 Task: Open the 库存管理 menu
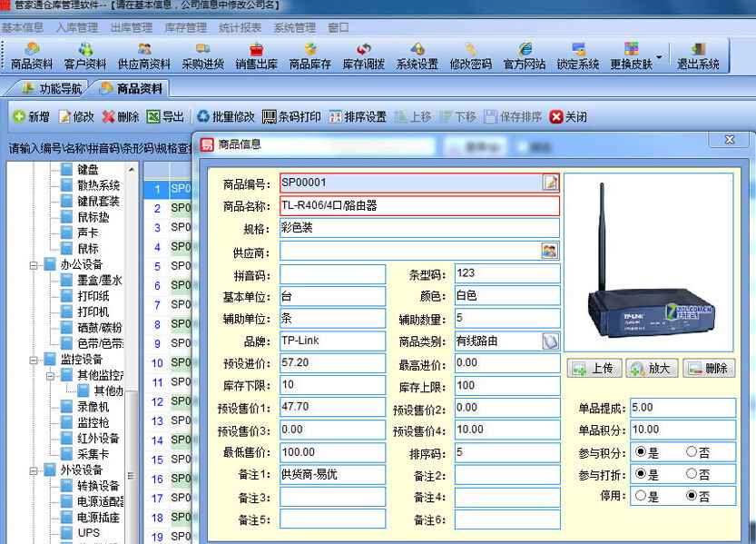186,28
